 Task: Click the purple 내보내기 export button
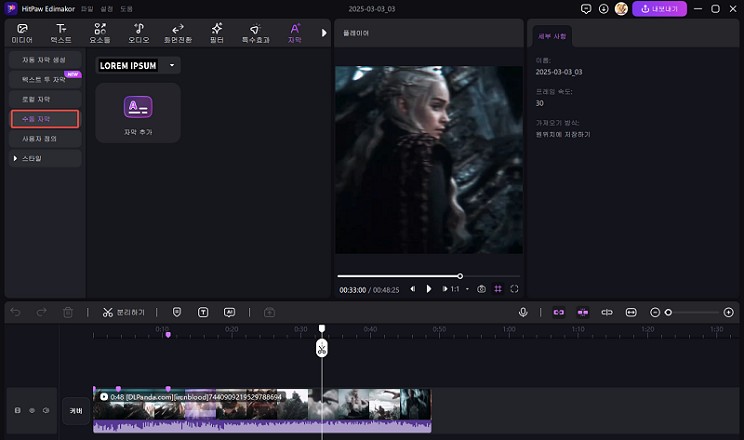click(659, 9)
